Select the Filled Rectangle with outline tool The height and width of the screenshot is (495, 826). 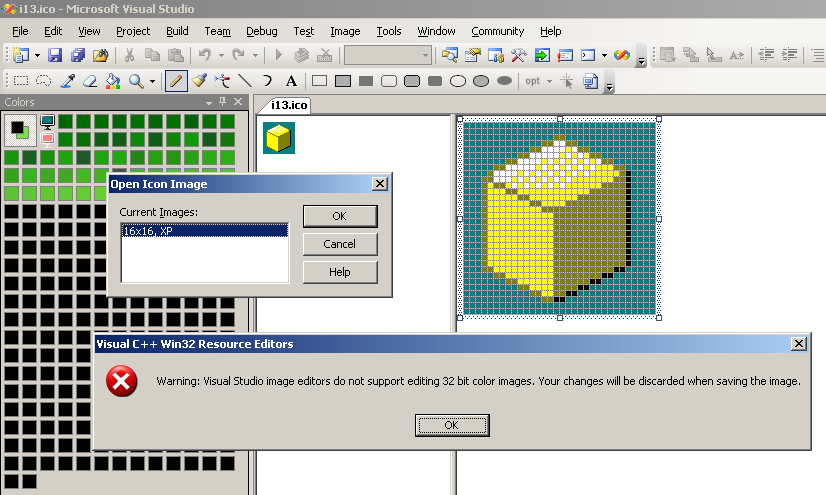click(x=343, y=81)
